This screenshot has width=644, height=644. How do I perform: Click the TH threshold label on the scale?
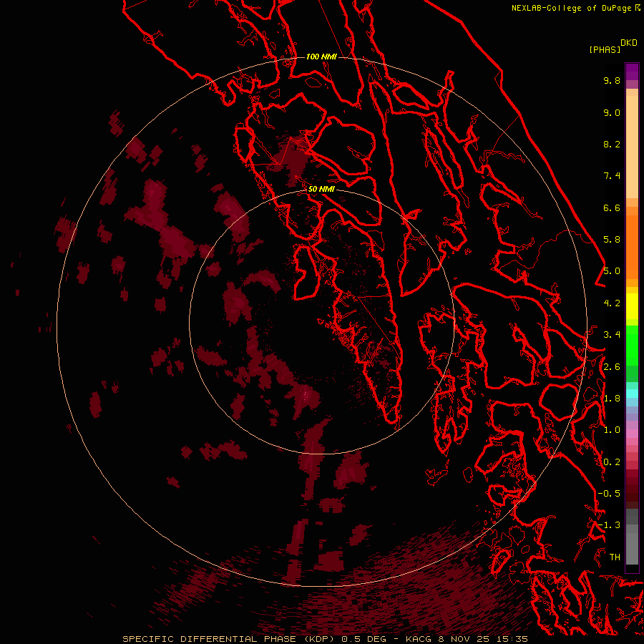(x=615, y=557)
